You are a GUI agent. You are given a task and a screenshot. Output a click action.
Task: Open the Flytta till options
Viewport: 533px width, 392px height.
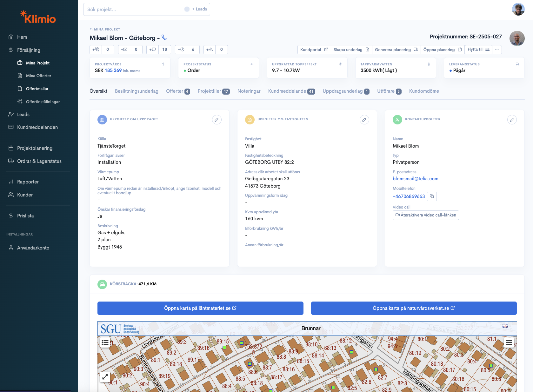click(x=478, y=50)
